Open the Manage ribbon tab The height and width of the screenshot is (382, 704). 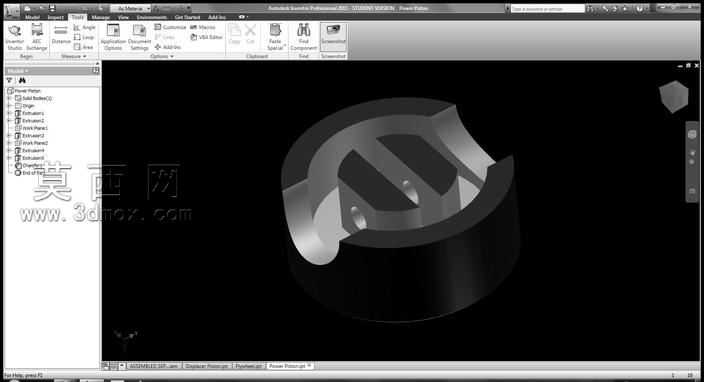(101, 17)
